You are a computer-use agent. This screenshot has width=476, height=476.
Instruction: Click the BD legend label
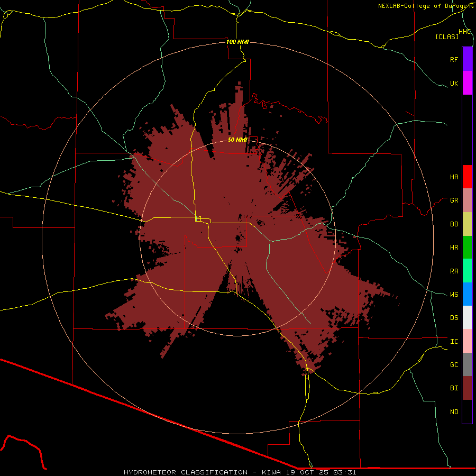454,224
